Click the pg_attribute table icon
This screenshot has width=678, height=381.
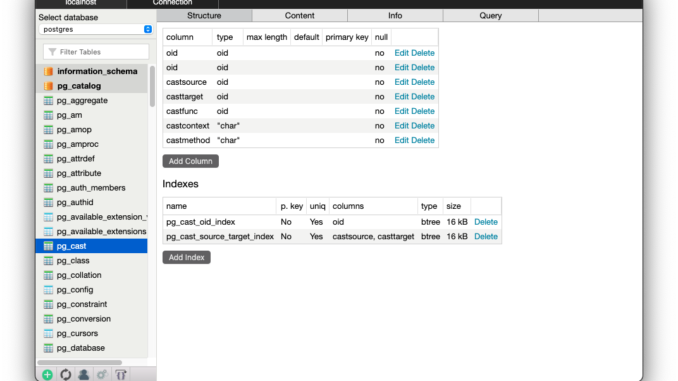48,173
